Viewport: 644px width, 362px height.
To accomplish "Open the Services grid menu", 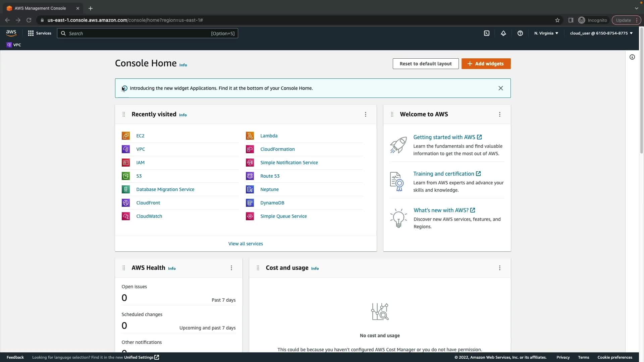I will [x=40, y=33].
